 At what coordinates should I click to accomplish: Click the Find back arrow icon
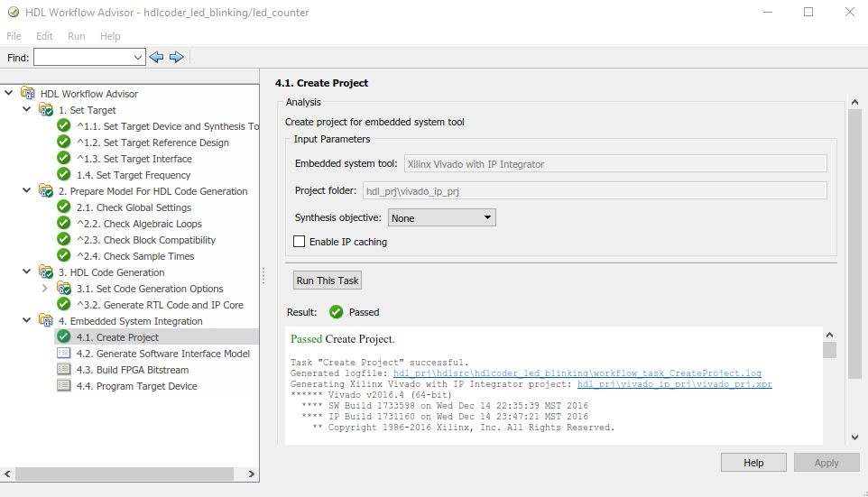tap(157, 57)
